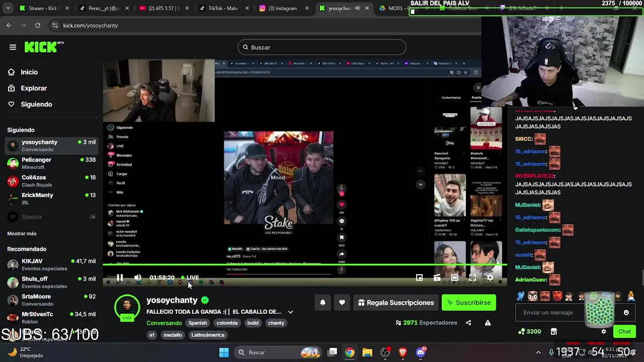Toggle notifications with the bell button
The height and width of the screenshot is (362, 644).
(323, 303)
